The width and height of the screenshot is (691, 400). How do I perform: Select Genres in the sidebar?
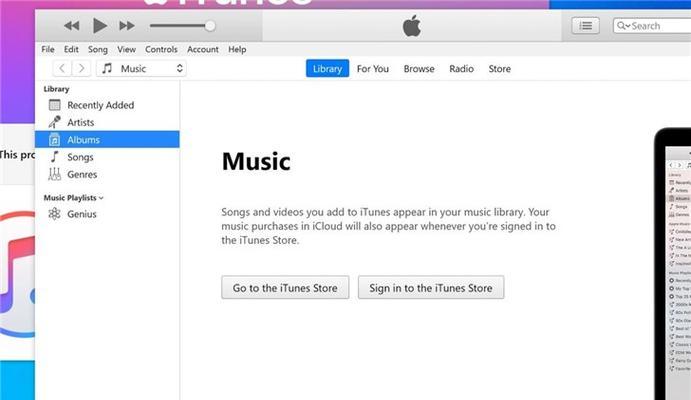click(107, 174)
